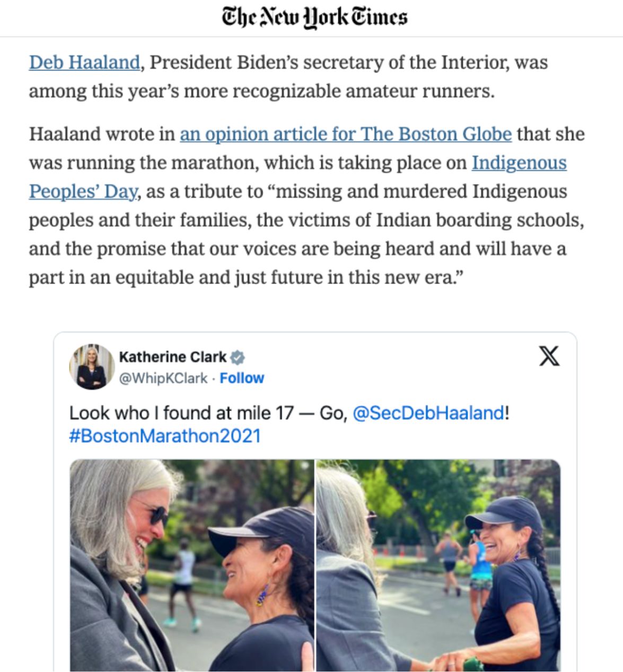Open the X logo in the tweet
The image size is (623, 672).
(549, 356)
